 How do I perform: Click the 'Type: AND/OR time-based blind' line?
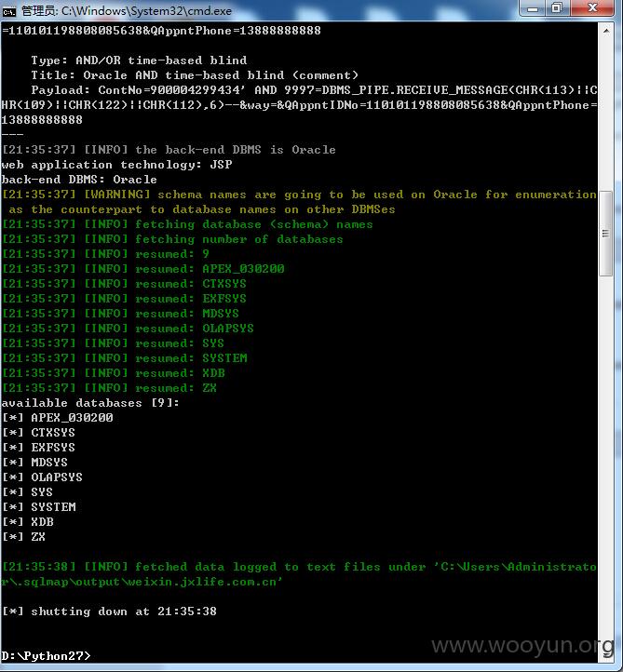click(139, 60)
